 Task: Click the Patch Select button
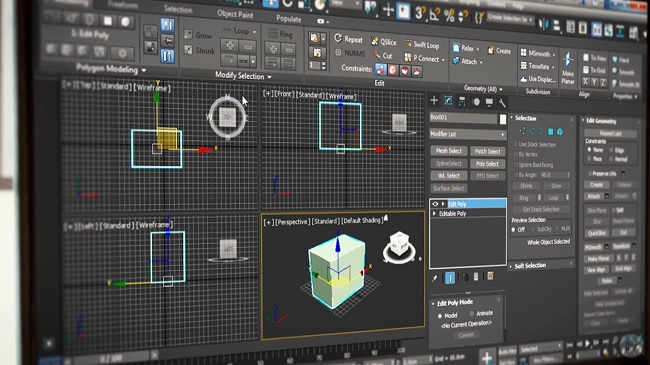pos(488,152)
